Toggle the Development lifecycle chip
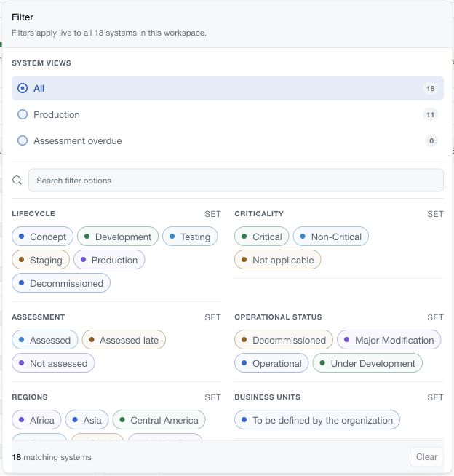The height and width of the screenshot is (476, 454). pyautogui.click(x=118, y=237)
